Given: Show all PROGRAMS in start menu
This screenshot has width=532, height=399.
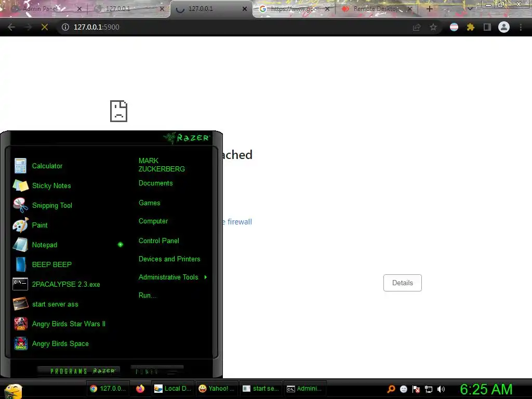Looking at the screenshot, I should [78, 371].
